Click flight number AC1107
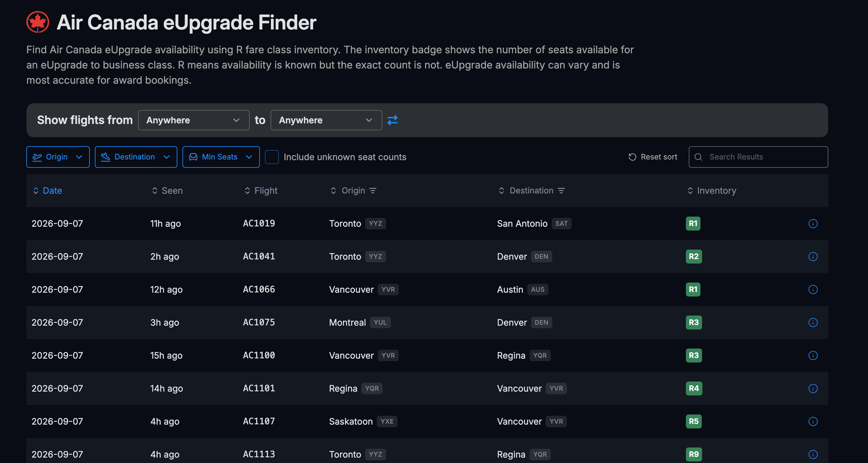This screenshot has height=463, width=868. pyautogui.click(x=259, y=422)
